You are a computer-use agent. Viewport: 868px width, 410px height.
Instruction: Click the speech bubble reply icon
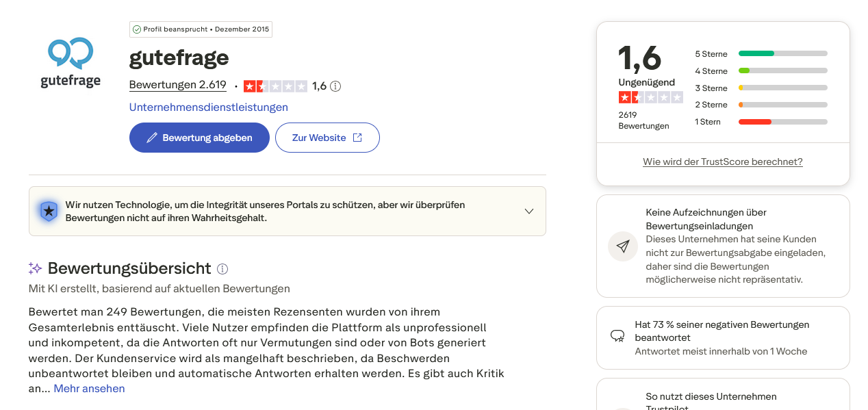pos(617,336)
